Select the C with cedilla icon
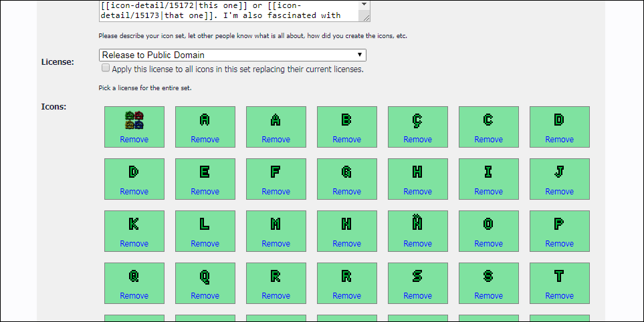The width and height of the screenshot is (644, 322). tap(417, 120)
